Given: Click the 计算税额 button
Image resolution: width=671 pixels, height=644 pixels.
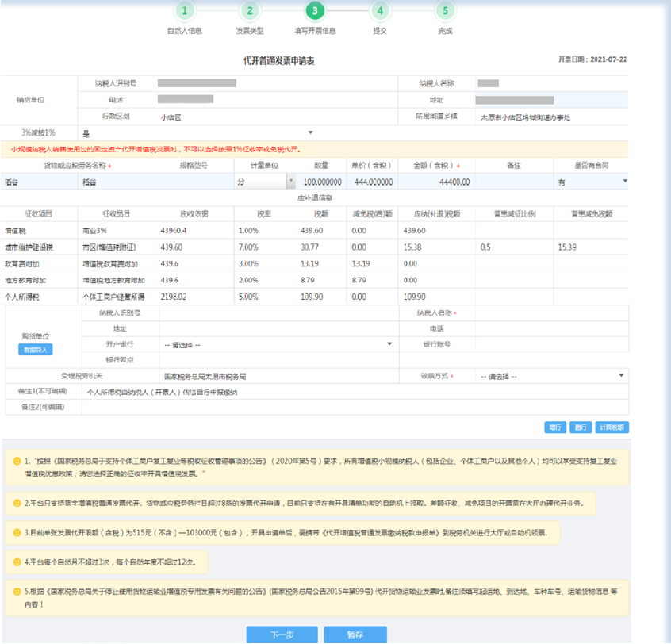Looking at the screenshot, I should pos(612,427).
